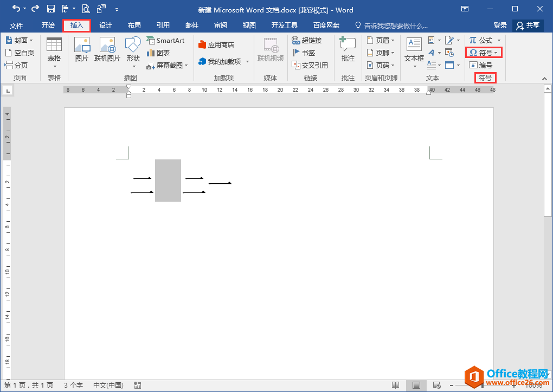Image resolution: width=553 pixels, height=392 pixels.
Task: Click the 超链接 hyperlink icon
Action: click(x=307, y=41)
